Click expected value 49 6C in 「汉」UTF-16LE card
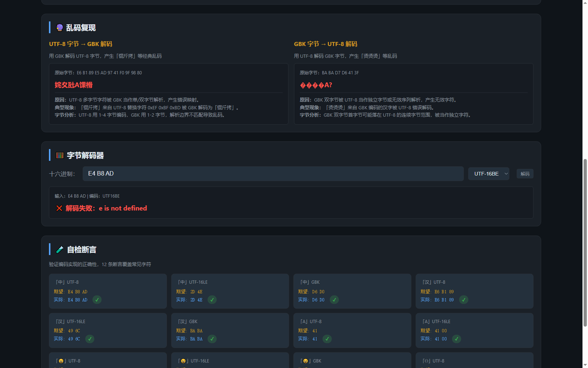588x368 pixels. (74, 331)
